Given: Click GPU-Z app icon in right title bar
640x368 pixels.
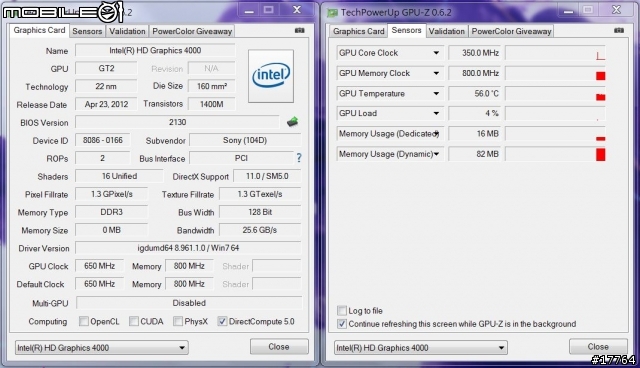Looking at the screenshot, I should [332, 13].
